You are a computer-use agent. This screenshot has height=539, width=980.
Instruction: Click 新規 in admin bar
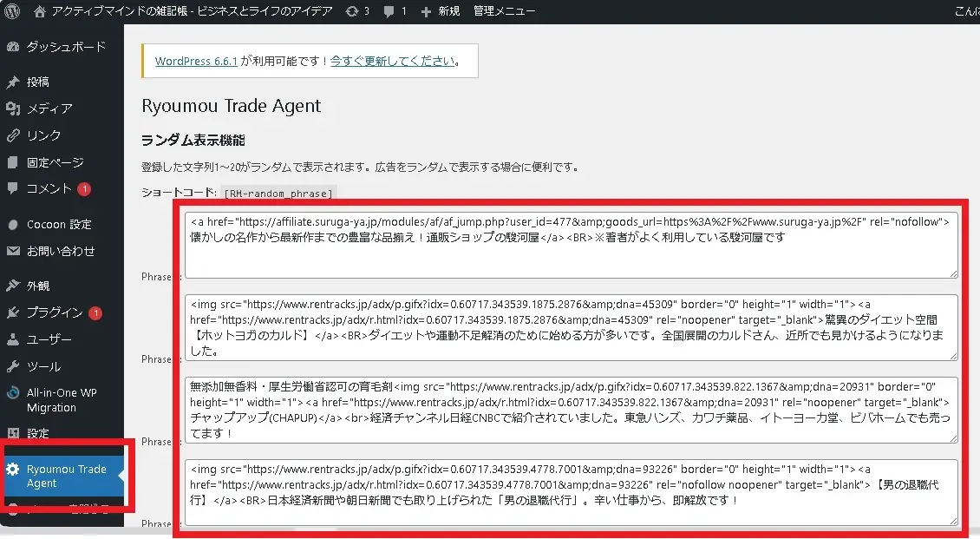tap(448, 11)
